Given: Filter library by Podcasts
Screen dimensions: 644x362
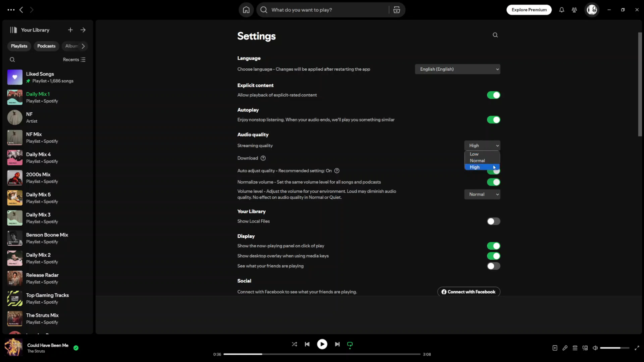Looking at the screenshot, I should click(46, 46).
